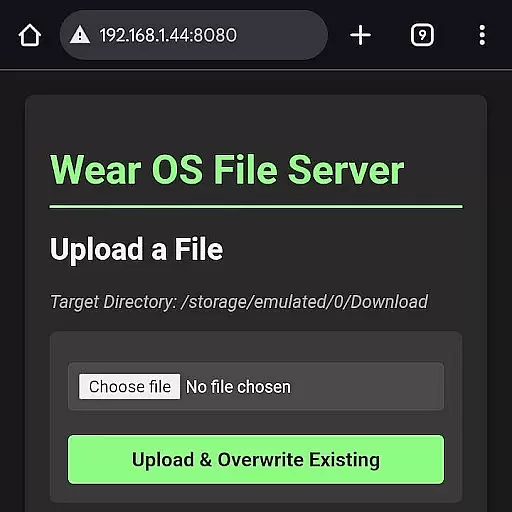This screenshot has width=512, height=512.
Task: Click the Choose file button
Action: point(130,386)
